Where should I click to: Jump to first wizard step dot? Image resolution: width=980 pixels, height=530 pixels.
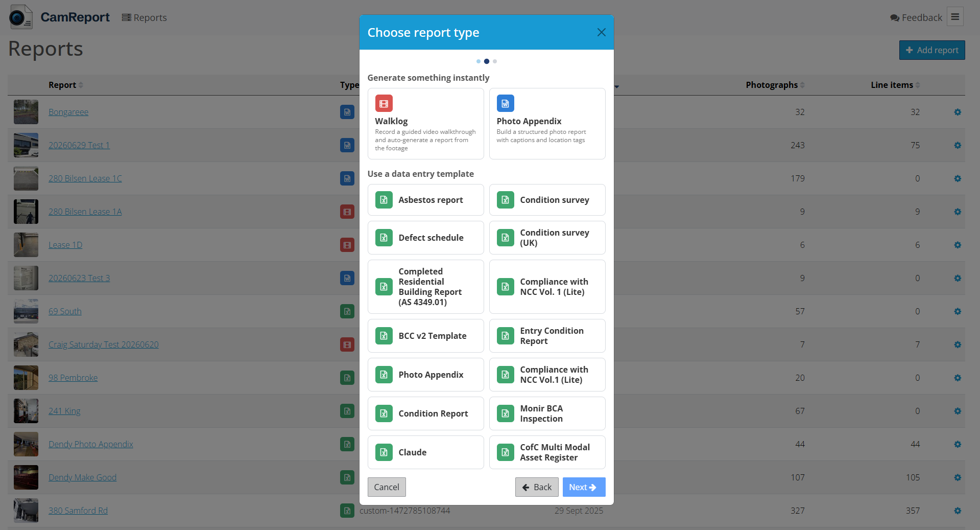tap(478, 61)
